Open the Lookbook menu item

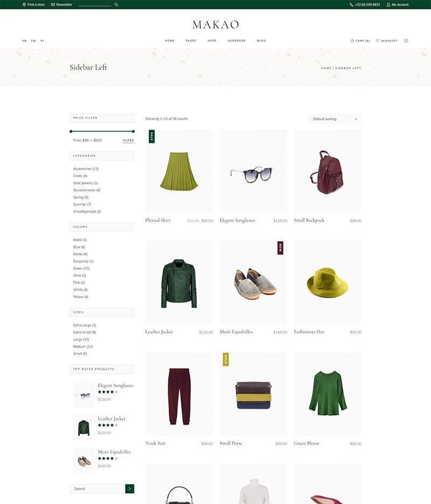pos(237,41)
